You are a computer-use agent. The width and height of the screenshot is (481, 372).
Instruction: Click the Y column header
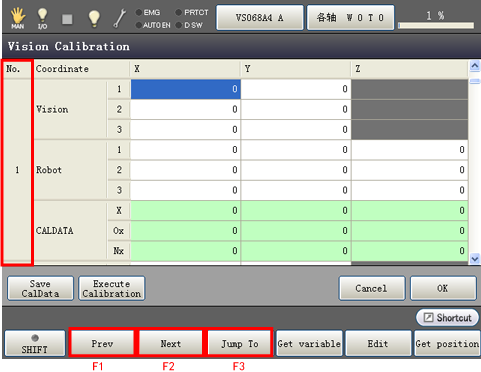[296, 69]
